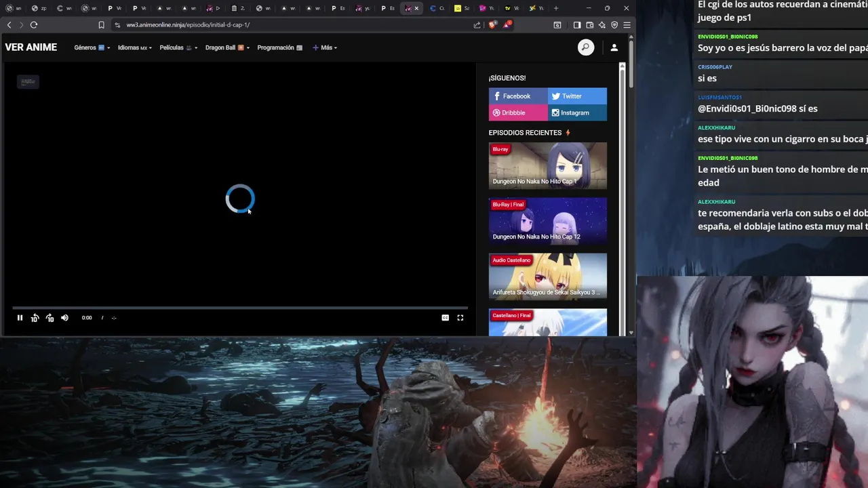Screen dimensions: 868x488
Task: Open the Programación menu item
Action: click(x=279, y=47)
